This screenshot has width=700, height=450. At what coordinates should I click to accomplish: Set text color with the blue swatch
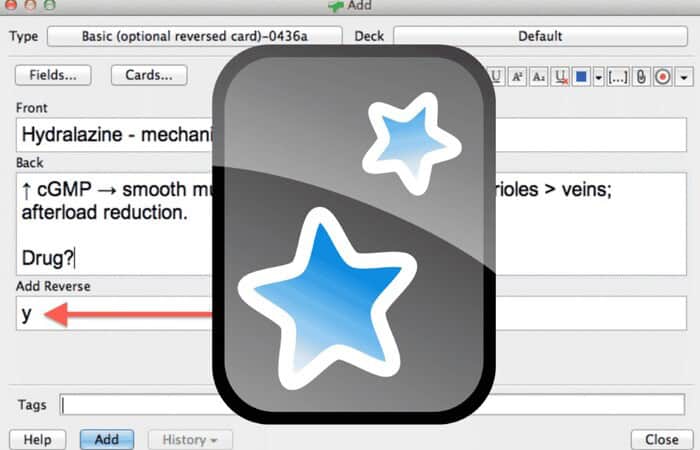coord(581,77)
